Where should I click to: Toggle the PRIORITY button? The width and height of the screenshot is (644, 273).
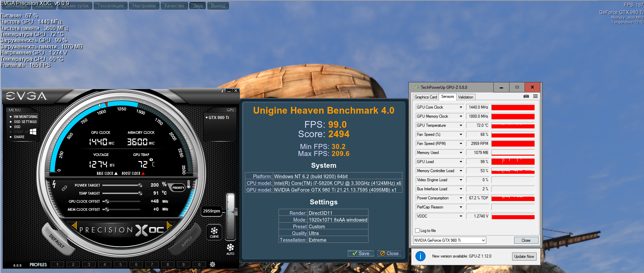pyautogui.click(x=178, y=188)
